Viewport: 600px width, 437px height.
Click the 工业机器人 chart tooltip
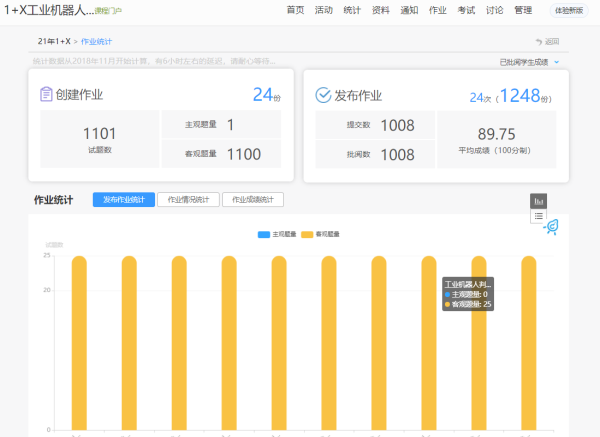(x=468, y=294)
